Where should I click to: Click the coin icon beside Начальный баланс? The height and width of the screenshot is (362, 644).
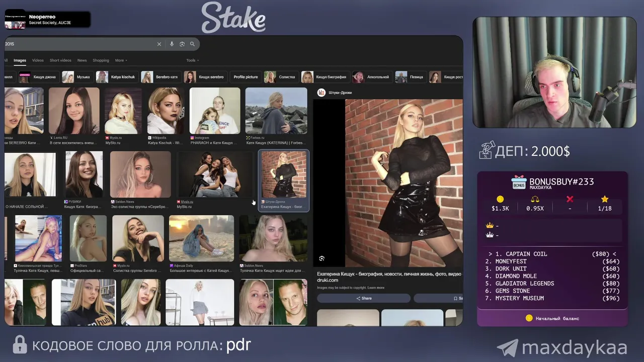[529, 318]
